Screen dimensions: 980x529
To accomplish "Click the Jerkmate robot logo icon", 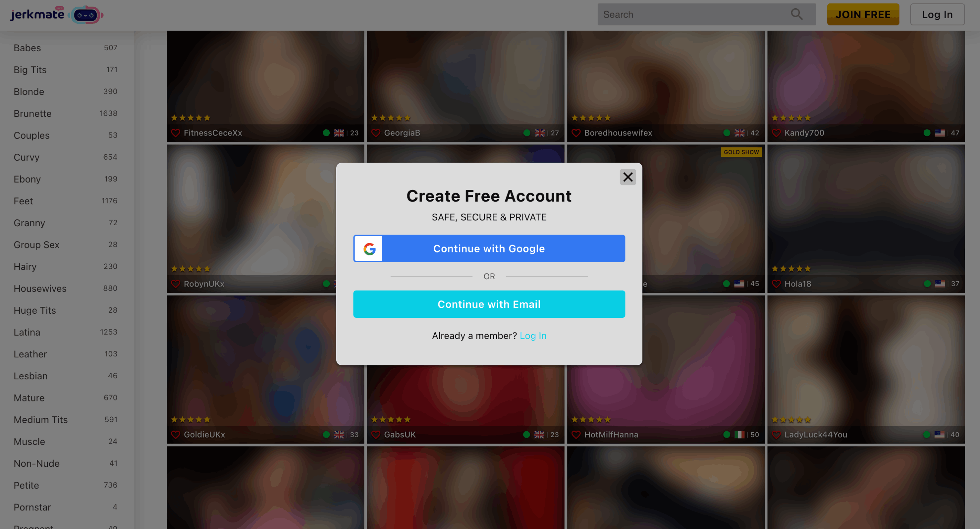I will point(86,15).
